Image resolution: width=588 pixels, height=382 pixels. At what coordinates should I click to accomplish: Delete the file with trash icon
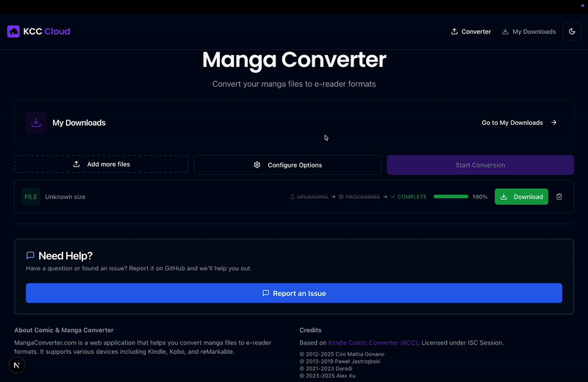tap(559, 197)
